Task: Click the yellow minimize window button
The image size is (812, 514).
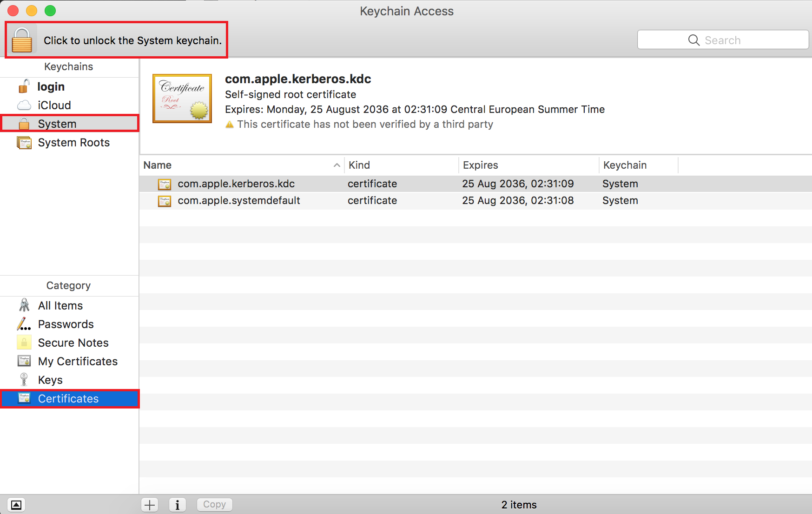Action: (x=32, y=11)
